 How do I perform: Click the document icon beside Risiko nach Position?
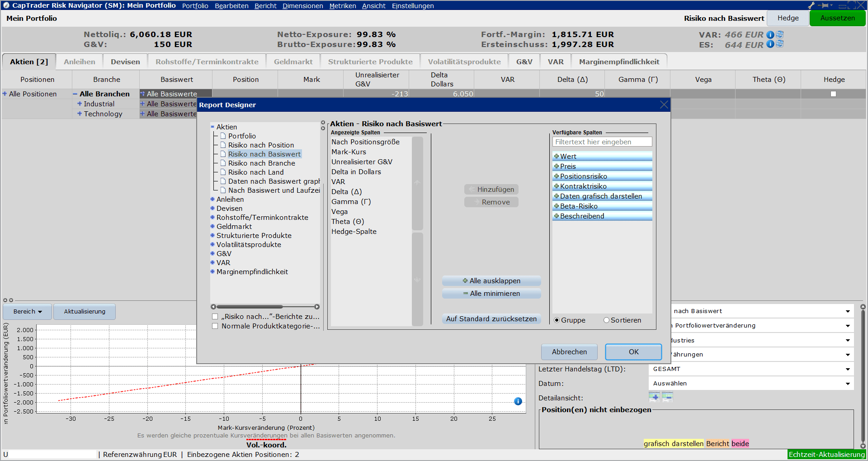point(223,145)
